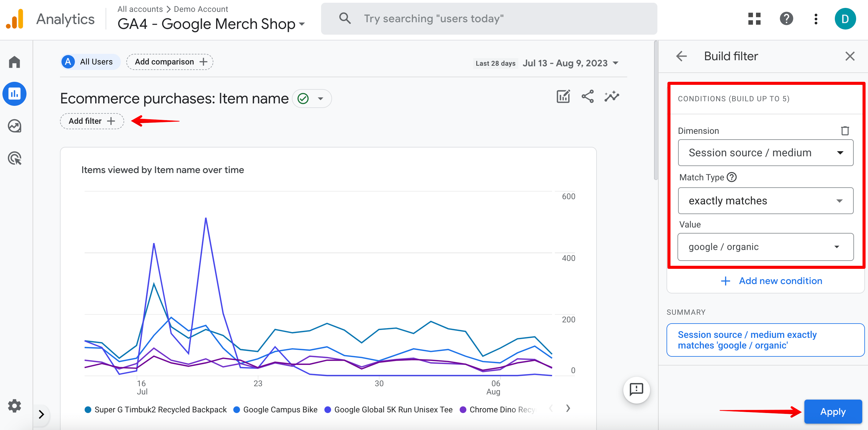Open the Analytics logo home
868x430 pixels.
(15, 19)
